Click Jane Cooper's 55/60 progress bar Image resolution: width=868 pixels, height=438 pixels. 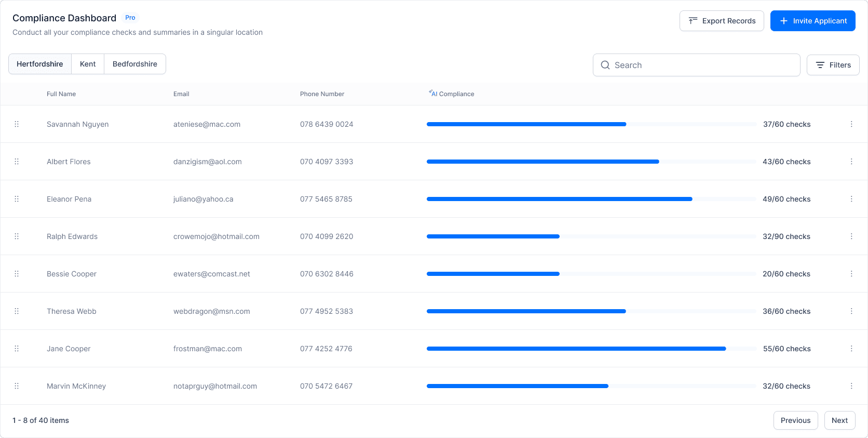(x=591, y=349)
